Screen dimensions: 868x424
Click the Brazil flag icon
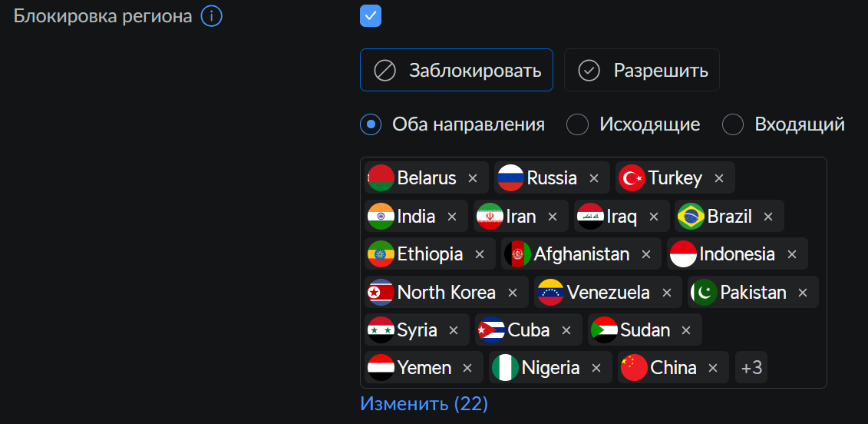tap(691, 216)
